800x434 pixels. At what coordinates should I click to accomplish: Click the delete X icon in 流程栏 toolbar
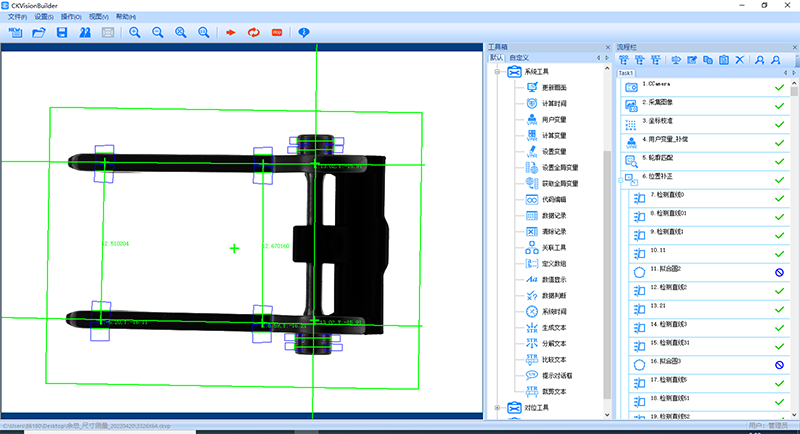pyautogui.click(x=739, y=60)
